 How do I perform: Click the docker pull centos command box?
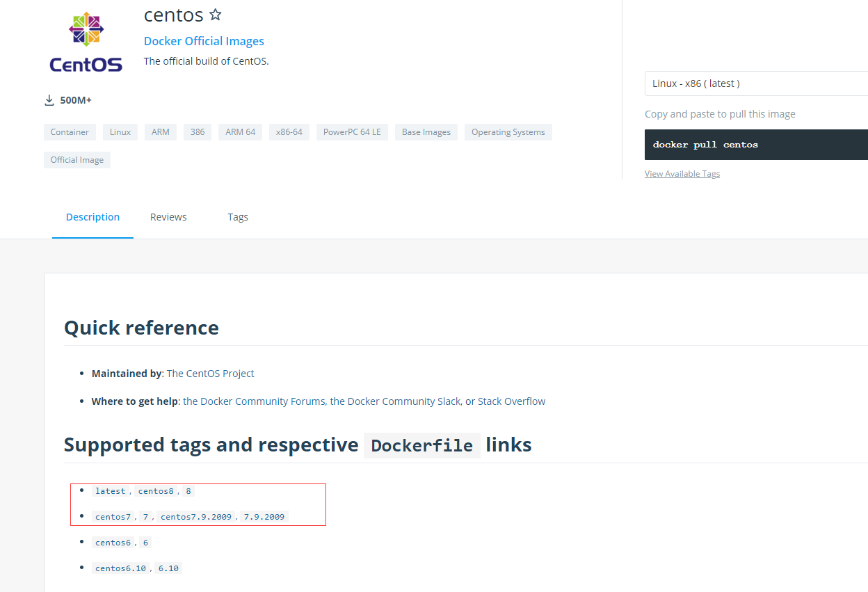tap(756, 145)
